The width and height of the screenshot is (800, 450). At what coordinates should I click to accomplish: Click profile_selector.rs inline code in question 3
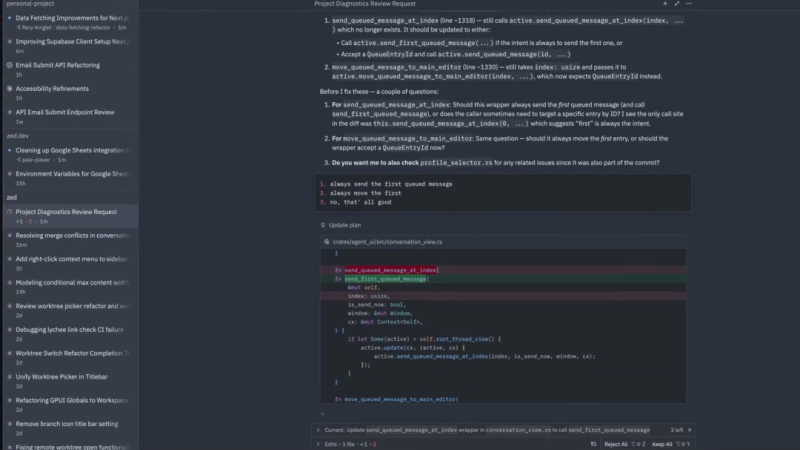pyautogui.click(x=456, y=163)
